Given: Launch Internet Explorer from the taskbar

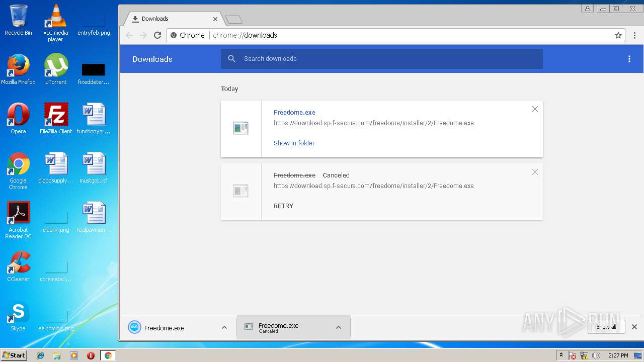Looking at the screenshot, I should [40, 355].
